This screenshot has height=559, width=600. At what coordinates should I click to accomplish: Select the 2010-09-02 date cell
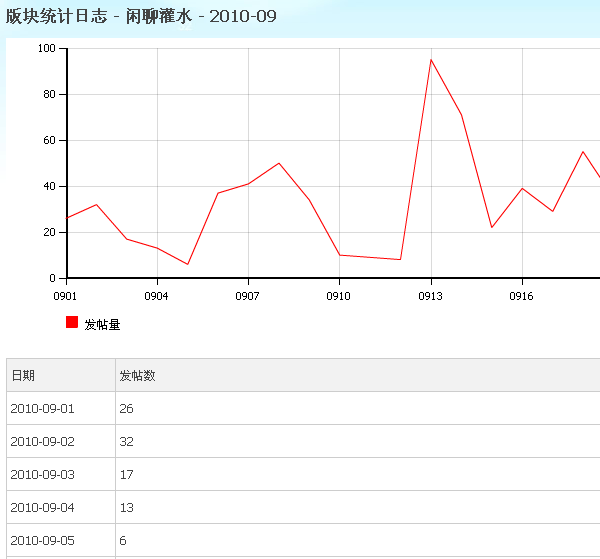tap(42, 441)
